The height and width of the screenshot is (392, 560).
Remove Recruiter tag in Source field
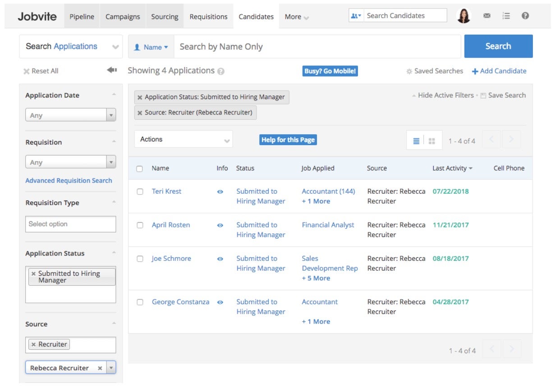tap(33, 344)
